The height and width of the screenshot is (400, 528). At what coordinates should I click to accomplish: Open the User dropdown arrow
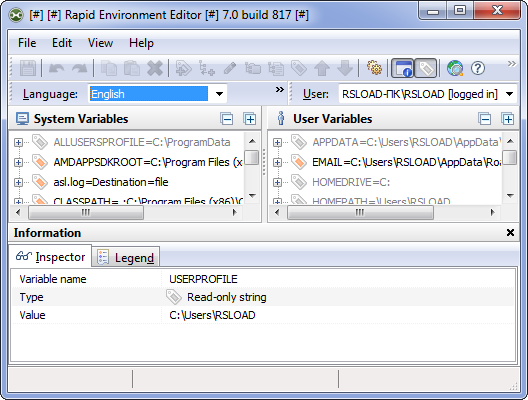coord(509,94)
